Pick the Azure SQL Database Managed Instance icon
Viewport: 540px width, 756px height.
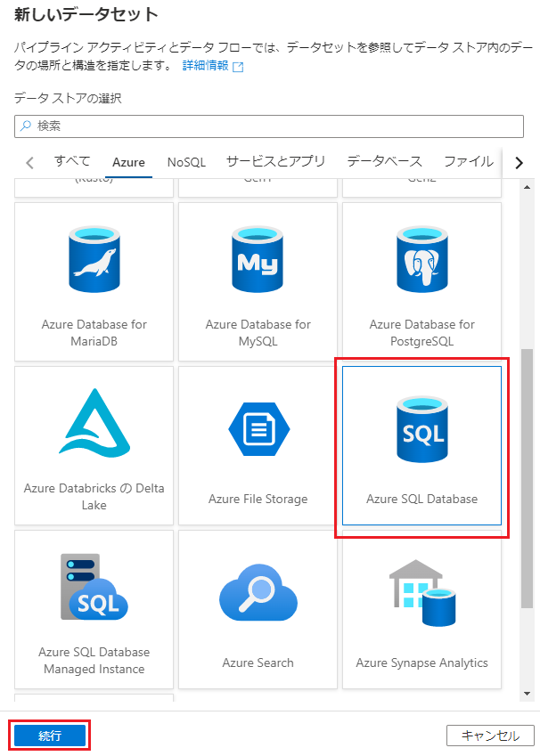94,587
